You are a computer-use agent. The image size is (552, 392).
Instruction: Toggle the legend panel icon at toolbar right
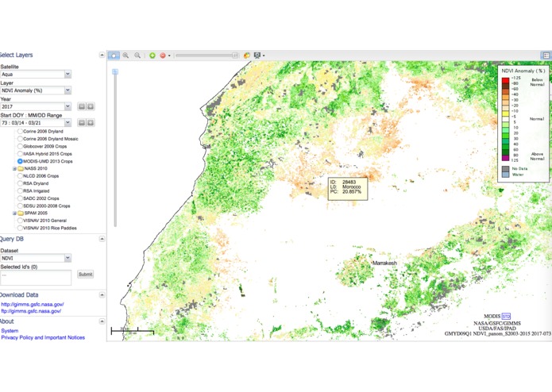(x=546, y=56)
